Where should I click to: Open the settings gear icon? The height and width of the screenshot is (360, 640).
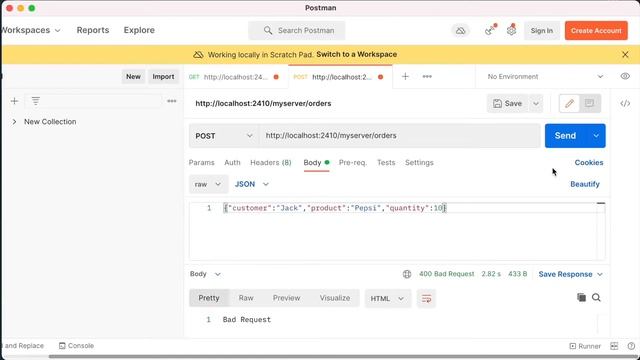[511, 30]
